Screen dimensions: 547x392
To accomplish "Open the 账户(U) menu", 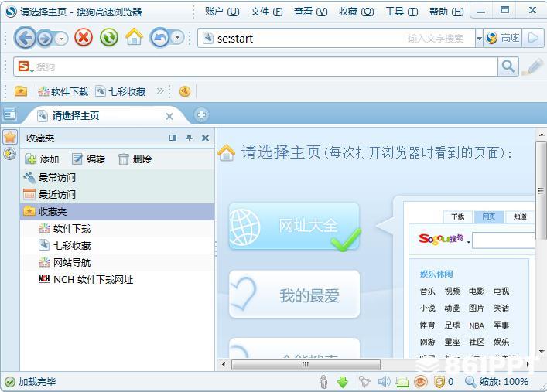I will click(x=222, y=12).
